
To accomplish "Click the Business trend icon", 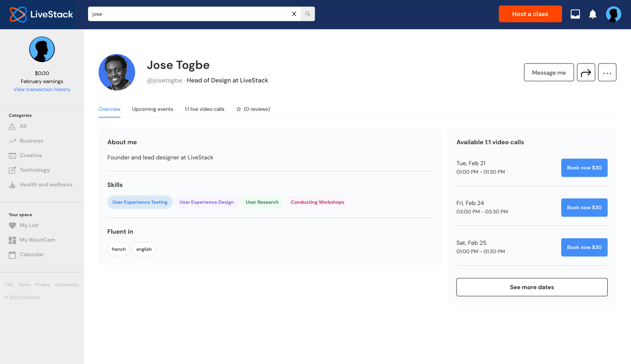I will tap(12, 141).
